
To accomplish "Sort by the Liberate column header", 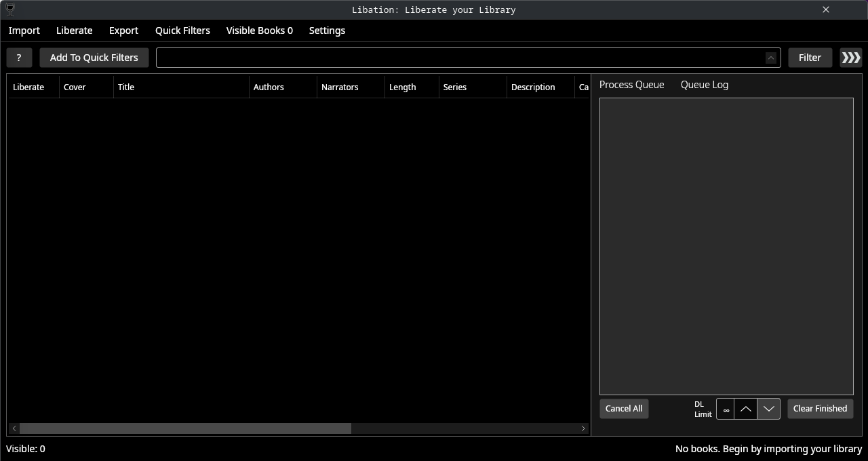I will tap(34, 87).
